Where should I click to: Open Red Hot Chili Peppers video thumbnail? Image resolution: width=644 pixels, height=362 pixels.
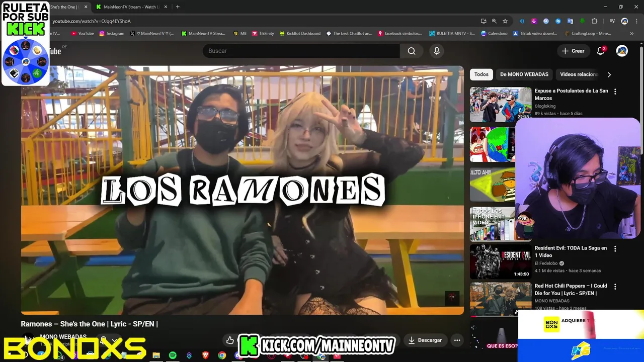coord(501,299)
